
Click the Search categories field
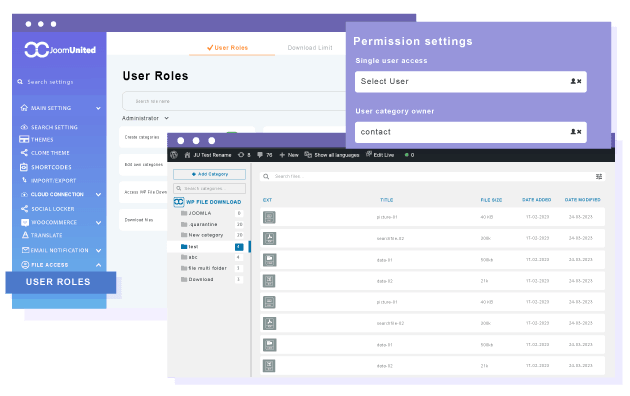(x=209, y=188)
